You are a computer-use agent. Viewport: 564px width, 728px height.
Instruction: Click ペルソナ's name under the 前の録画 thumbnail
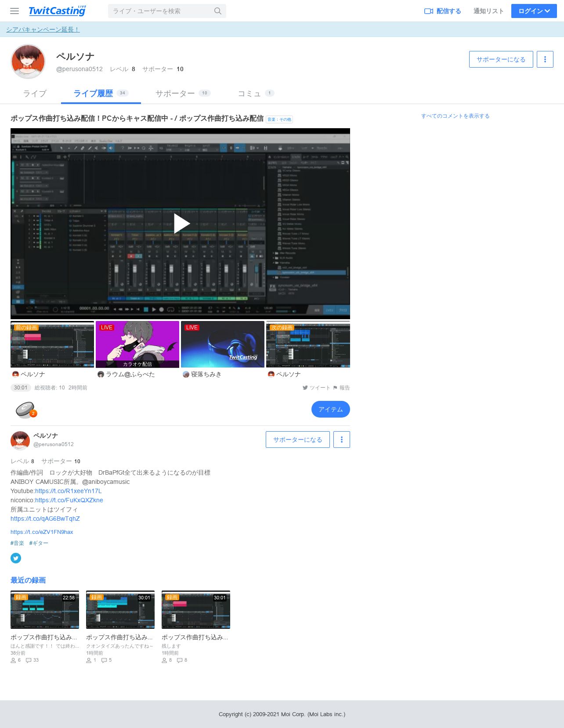click(x=33, y=375)
